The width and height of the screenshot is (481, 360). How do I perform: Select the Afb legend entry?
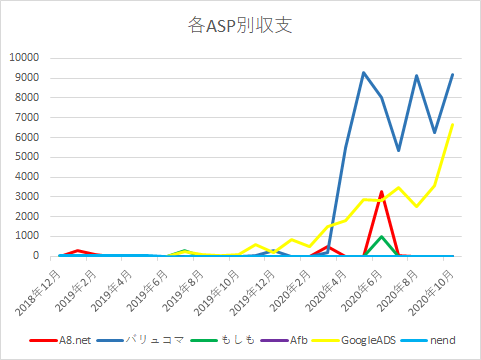pos(284,340)
